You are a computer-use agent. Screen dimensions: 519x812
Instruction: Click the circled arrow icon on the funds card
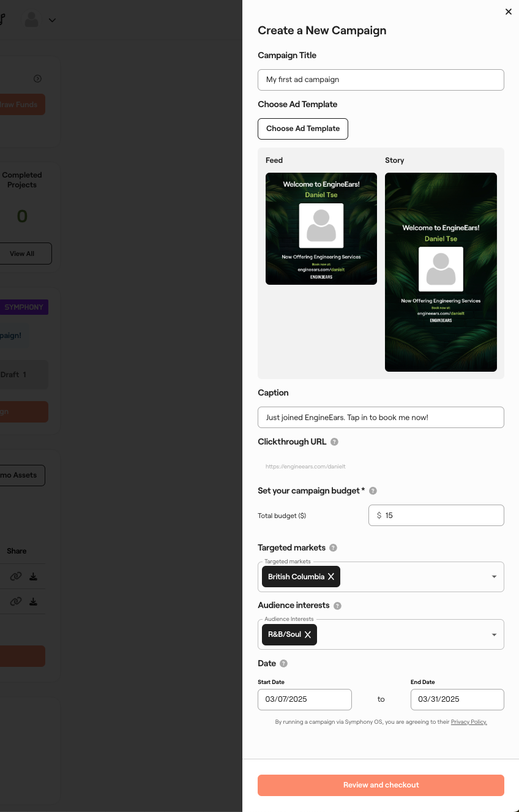click(x=37, y=78)
